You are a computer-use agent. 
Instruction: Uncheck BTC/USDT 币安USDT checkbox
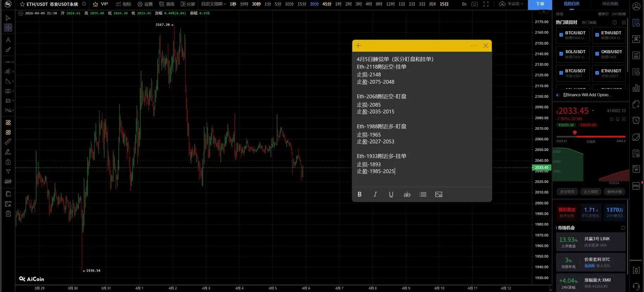point(561,73)
